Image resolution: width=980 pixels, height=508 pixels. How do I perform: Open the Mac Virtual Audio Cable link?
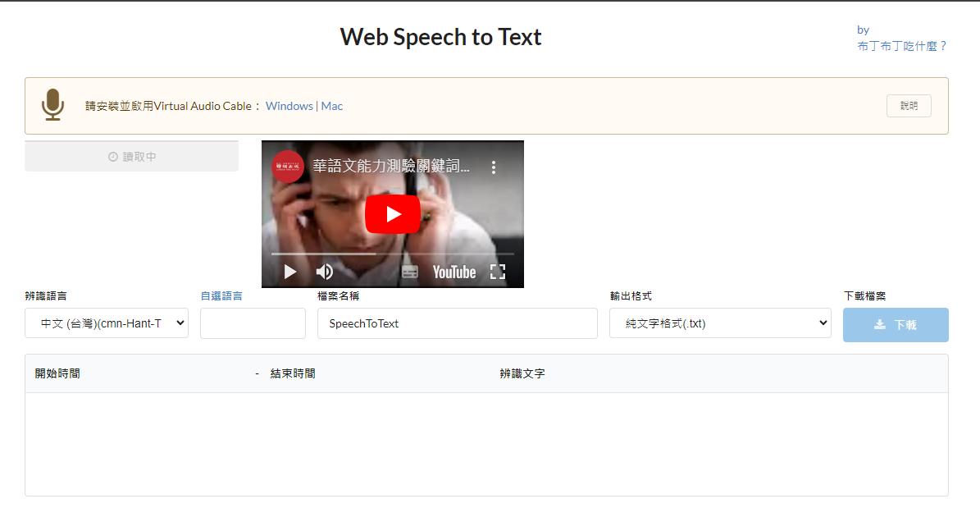click(331, 106)
